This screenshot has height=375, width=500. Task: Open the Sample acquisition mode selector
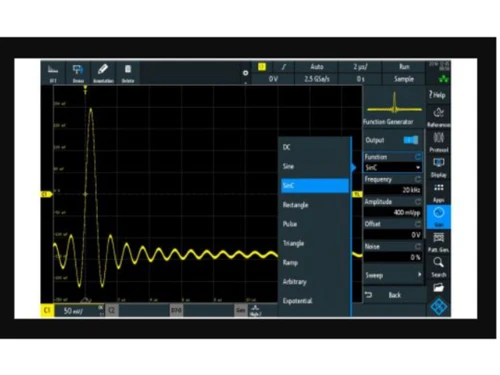click(404, 79)
